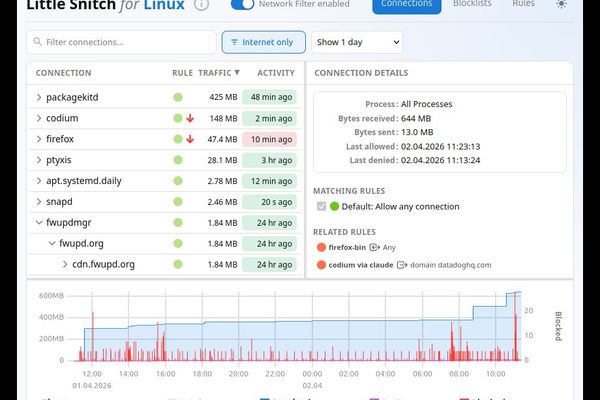The image size is (600, 400).
Task: Toggle the light/dark theme sun icon
Action: 561,4
